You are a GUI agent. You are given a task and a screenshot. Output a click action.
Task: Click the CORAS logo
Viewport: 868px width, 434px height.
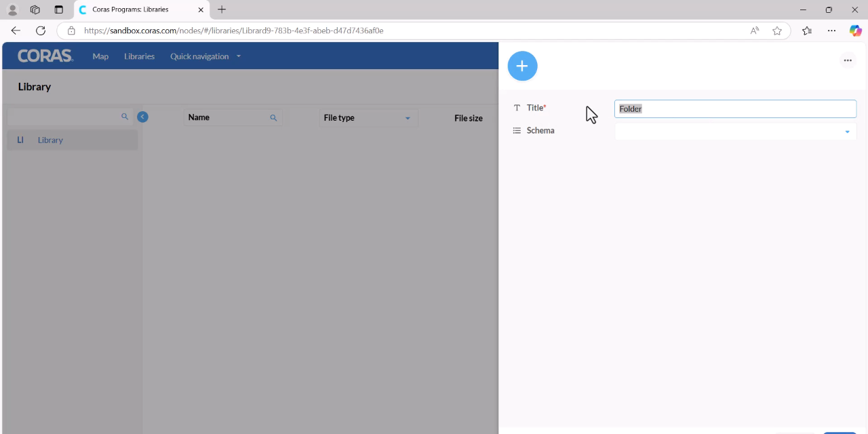[x=45, y=56]
